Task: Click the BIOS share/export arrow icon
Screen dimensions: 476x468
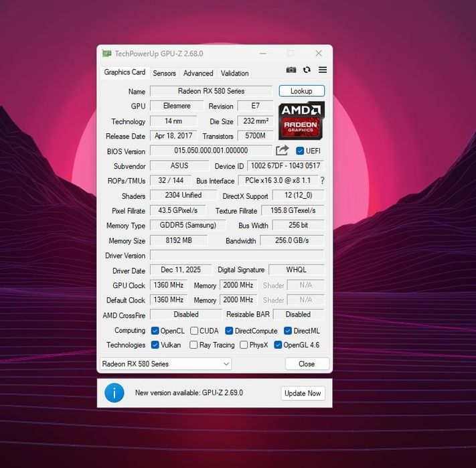Action: (x=282, y=150)
